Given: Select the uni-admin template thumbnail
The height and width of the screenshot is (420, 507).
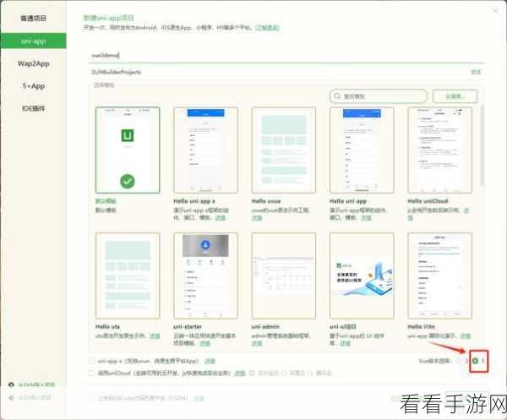Looking at the screenshot, I should click(284, 275).
